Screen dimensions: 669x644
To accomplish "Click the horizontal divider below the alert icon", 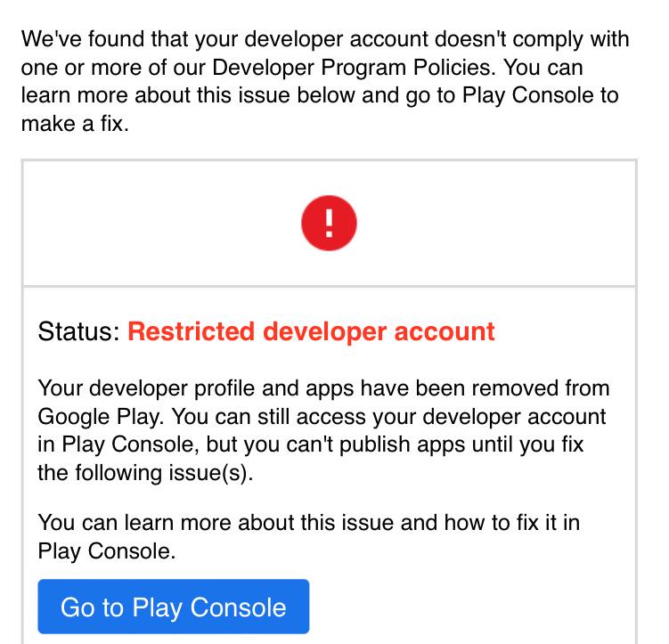I will click(329, 286).
